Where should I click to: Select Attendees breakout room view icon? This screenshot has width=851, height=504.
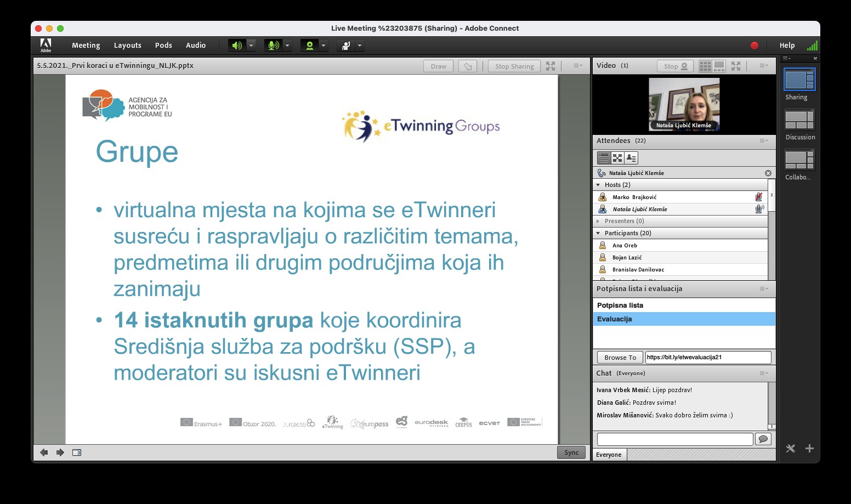pyautogui.click(x=617, y=158)
